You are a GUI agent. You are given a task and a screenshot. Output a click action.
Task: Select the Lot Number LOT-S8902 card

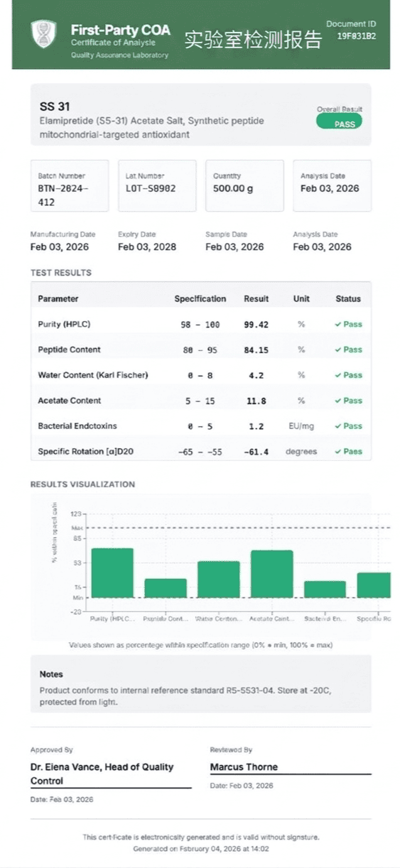click(157, 186)
